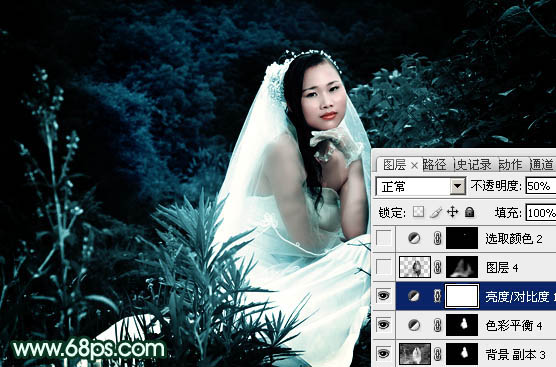Click the lock position move icon
Viewport: 556px width, 367px height.
(452, 212)
